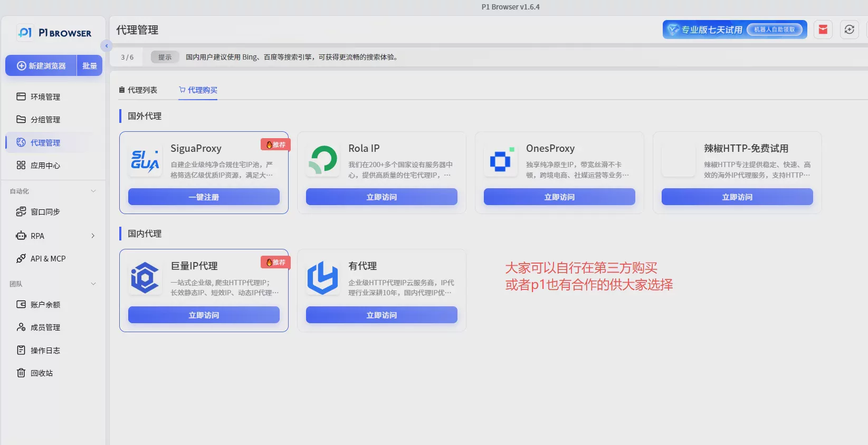Click the 有代理 blue logo
Screen dimensions: 868x445
(x=323, y=278)
